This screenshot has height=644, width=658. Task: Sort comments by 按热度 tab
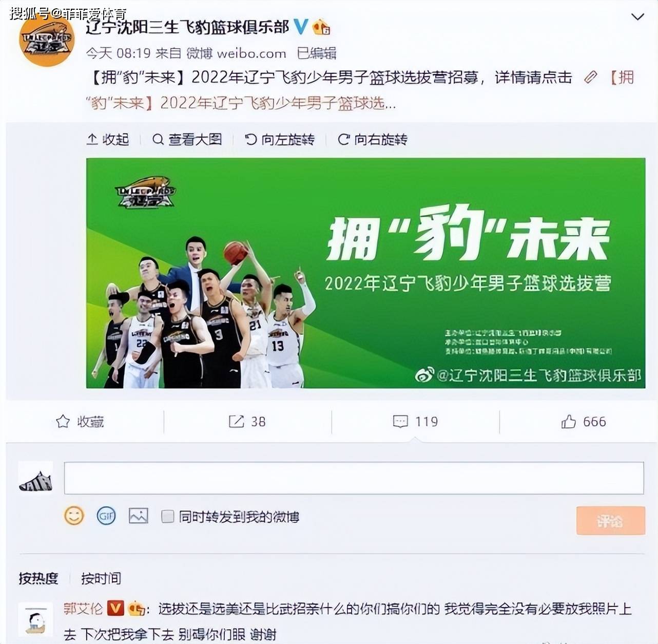(38, 579)
